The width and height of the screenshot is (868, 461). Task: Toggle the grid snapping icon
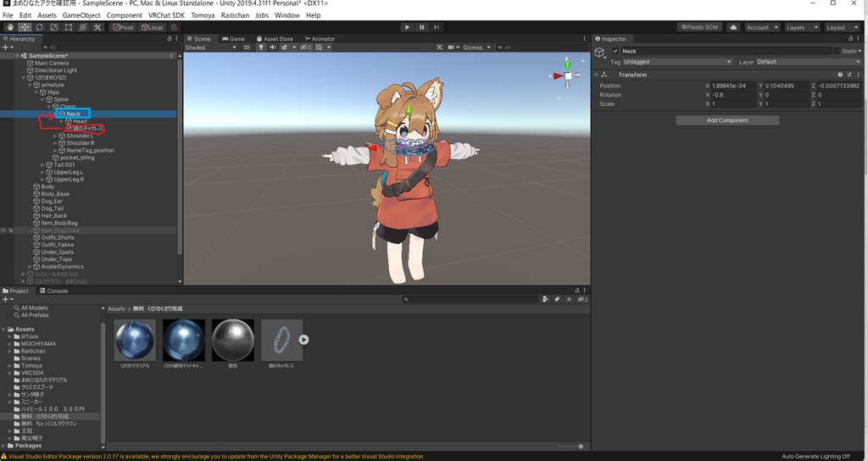pyautogui.click(x=175, y=27)
